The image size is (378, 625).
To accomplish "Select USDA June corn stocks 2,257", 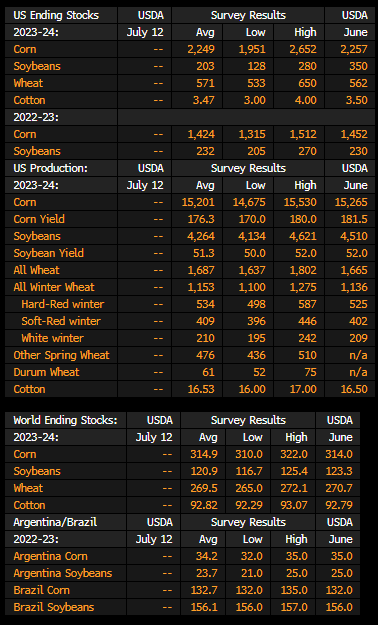I will coord(354,49).
